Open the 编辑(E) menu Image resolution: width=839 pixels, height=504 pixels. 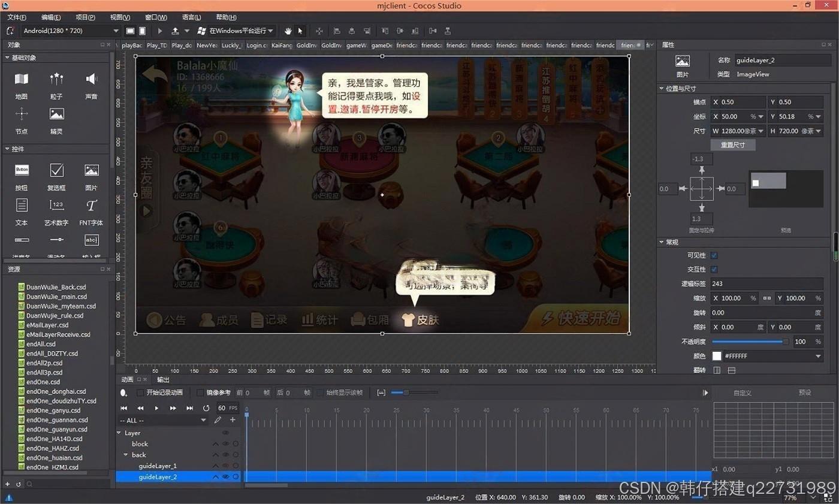(x=51, y=17)
